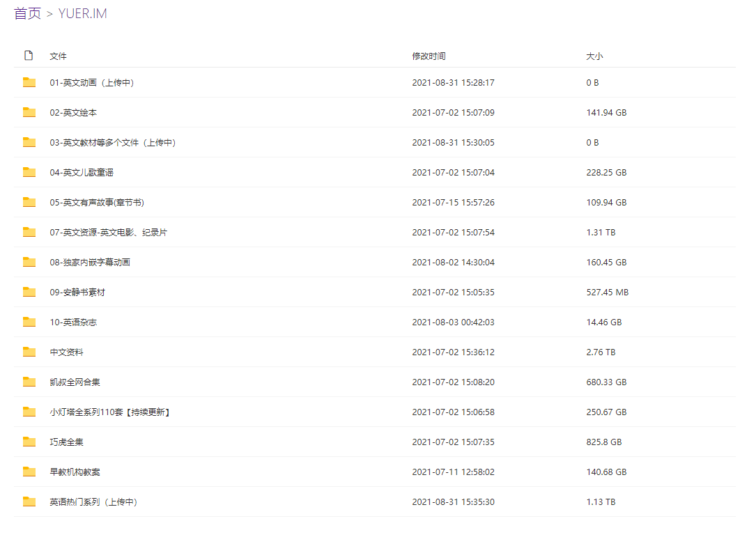Select size value 680.33 GB
740x560 pixels.
pos(606,382)
